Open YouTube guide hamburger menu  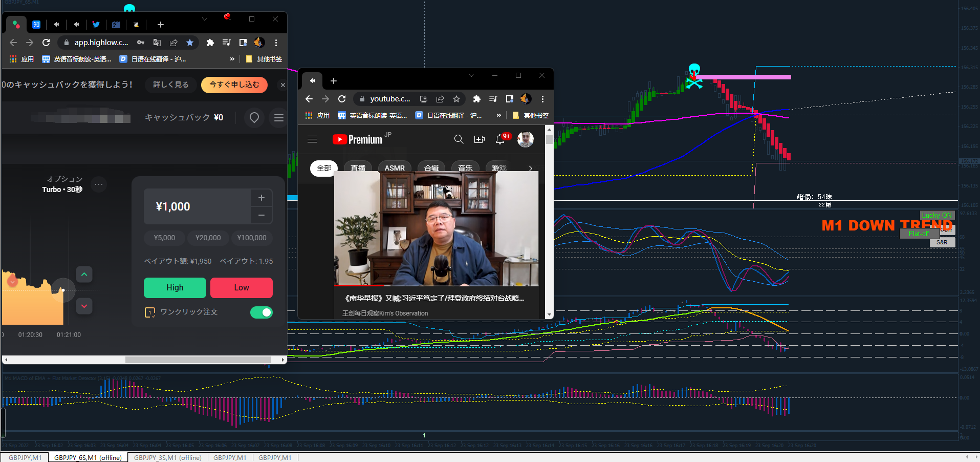click(312, 139)
